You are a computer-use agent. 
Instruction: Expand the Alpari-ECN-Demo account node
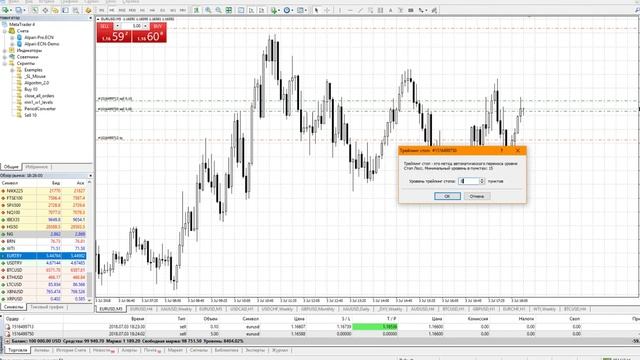click(12, 44)
